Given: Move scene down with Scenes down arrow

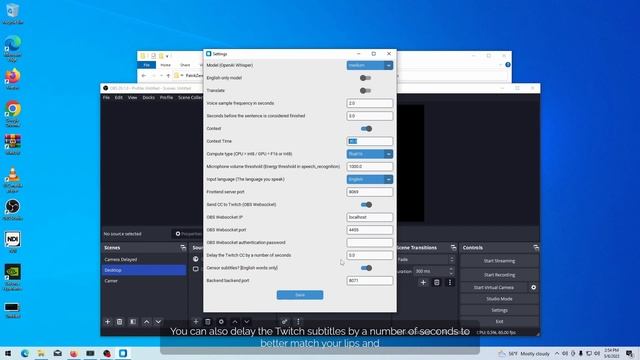Looking at the screenshot, I should pyautogui.click(x=158, y=322).
